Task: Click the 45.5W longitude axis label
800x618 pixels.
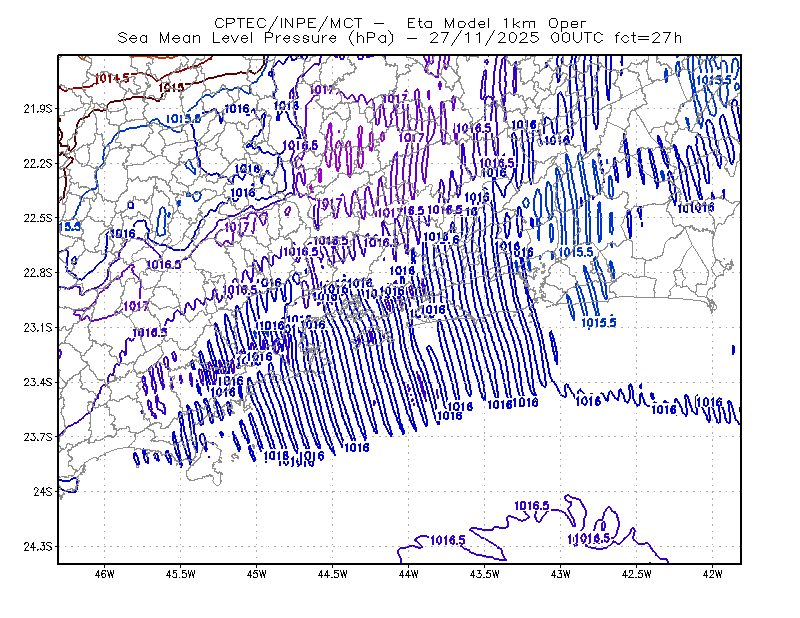Action: point(181,574)
